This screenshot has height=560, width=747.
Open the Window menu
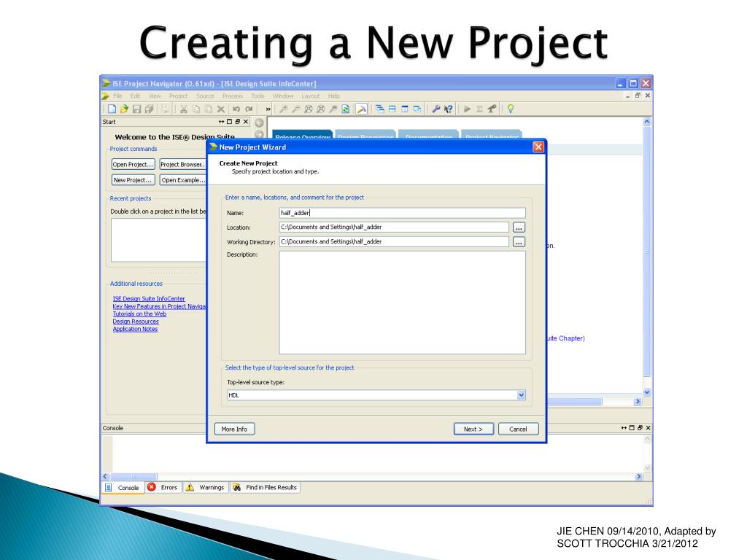283,96
